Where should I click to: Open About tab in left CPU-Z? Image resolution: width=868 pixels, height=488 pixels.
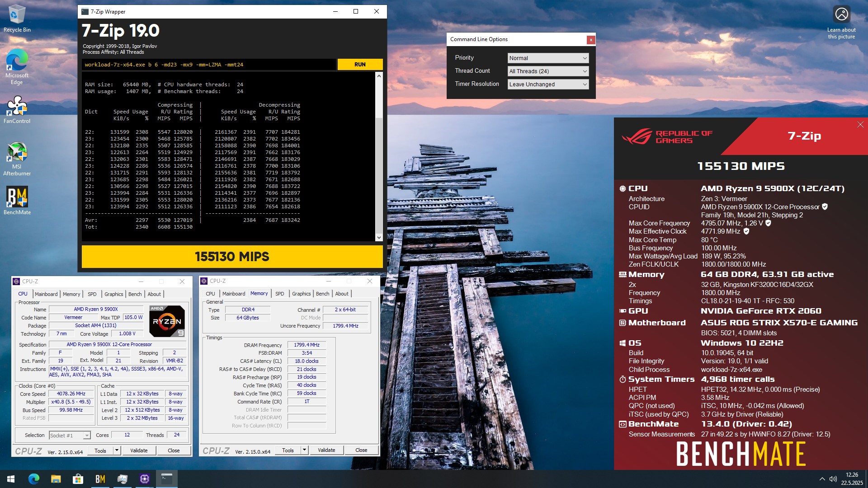(154, 294)
